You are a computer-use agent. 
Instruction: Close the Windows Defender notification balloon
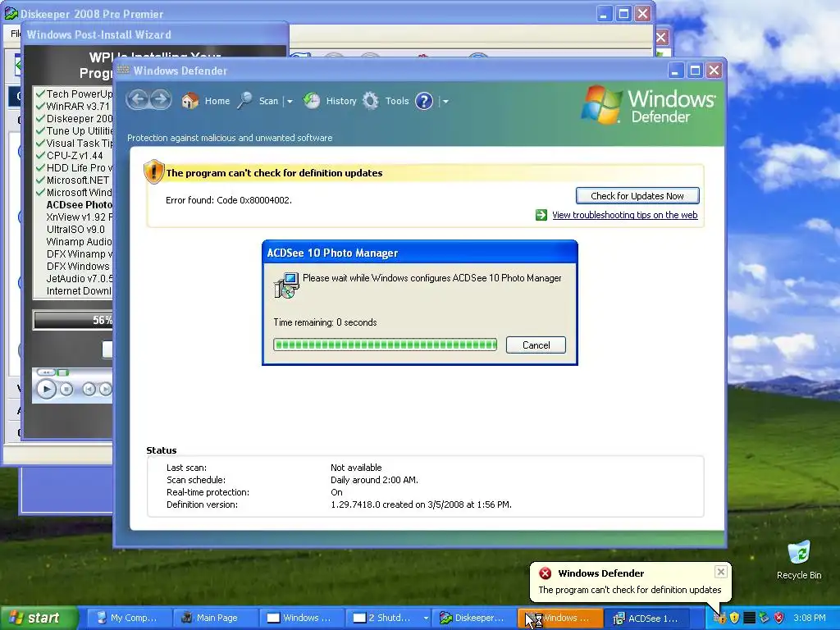(x=720, y=572)
